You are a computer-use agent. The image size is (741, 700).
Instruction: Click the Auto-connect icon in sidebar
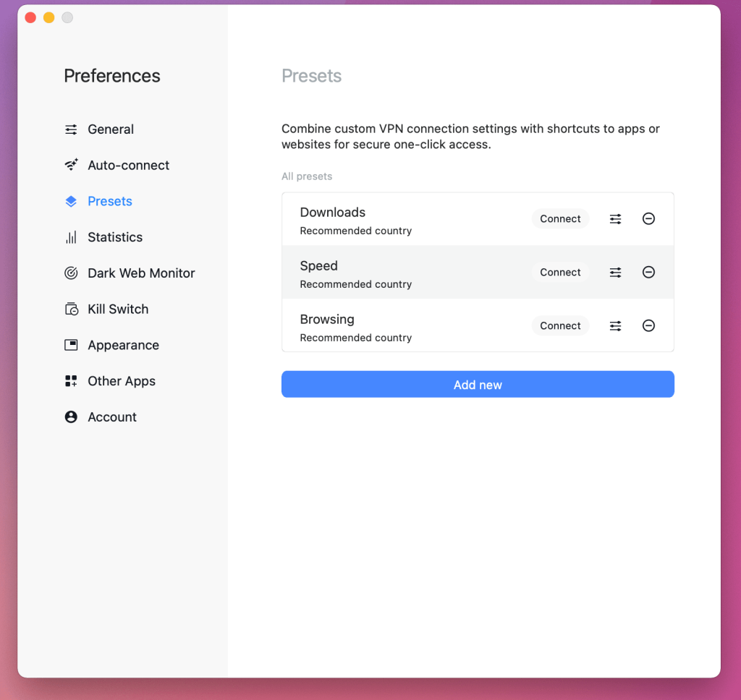[x=71, y=166]
